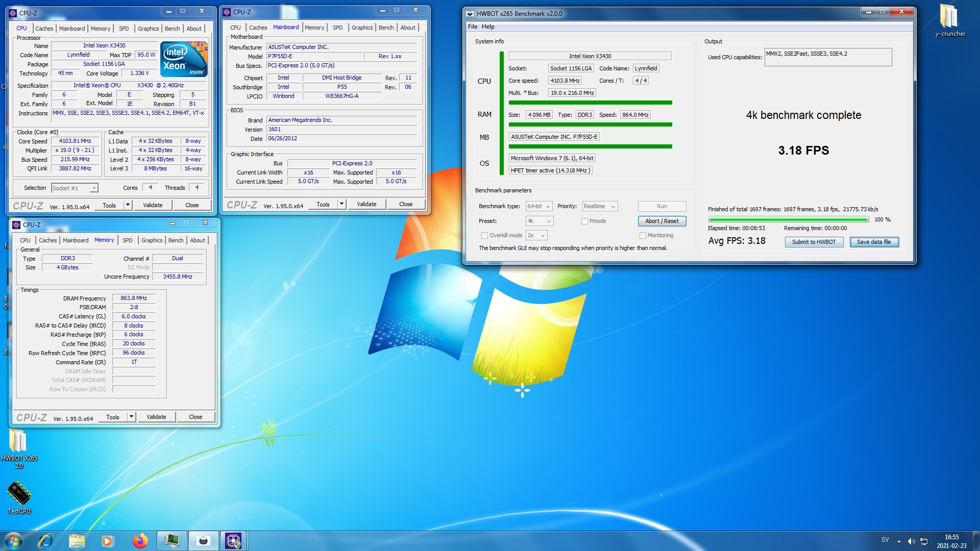Switch to Memory tab in CPU-Z Mainboard window
Image resolution: width=980 pixels, height=551 pixels.
click(x=314, y=28)
